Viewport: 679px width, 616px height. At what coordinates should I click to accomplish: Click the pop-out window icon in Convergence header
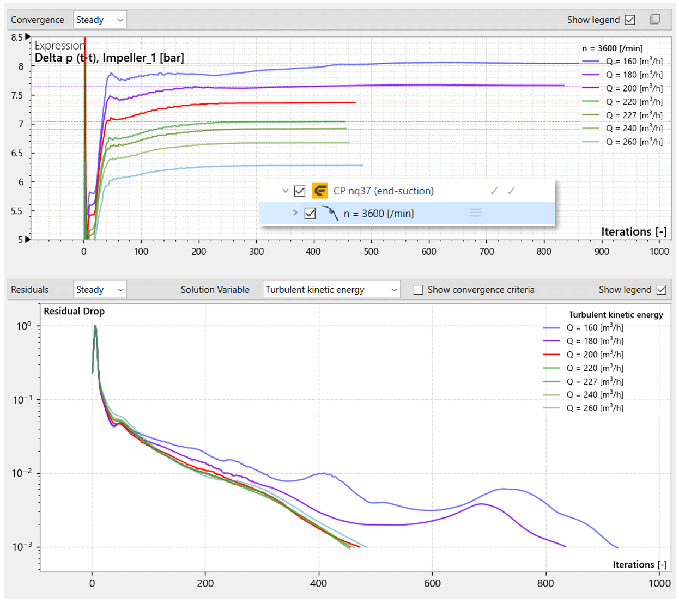[655, 19]
